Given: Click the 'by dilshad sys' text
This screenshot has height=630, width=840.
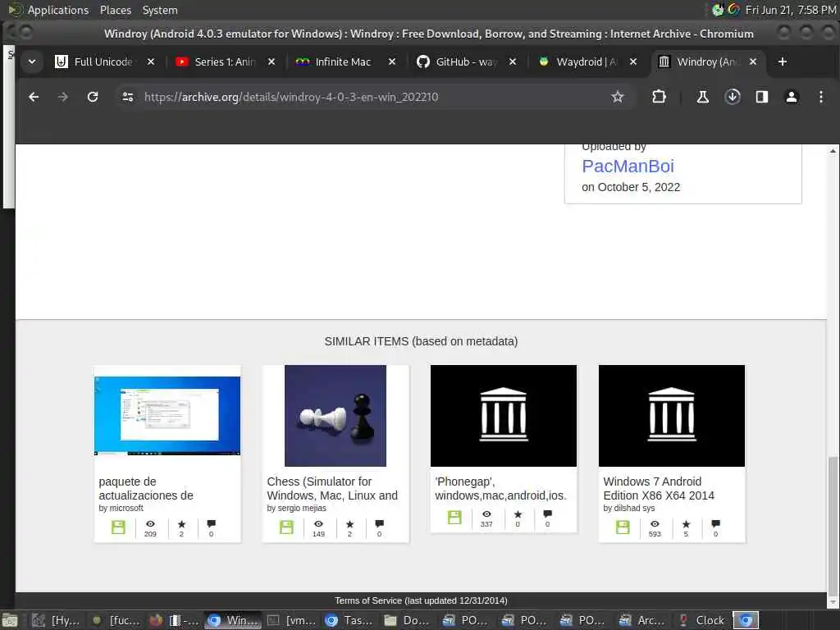Looking at the screenshot, I should point(629,509).
